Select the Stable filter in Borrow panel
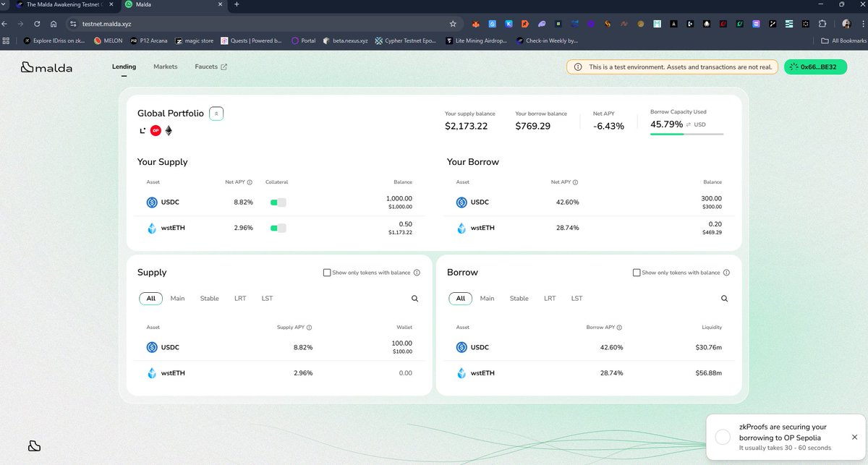The width and height of the screenshot is (868, 465). (519, 299)
